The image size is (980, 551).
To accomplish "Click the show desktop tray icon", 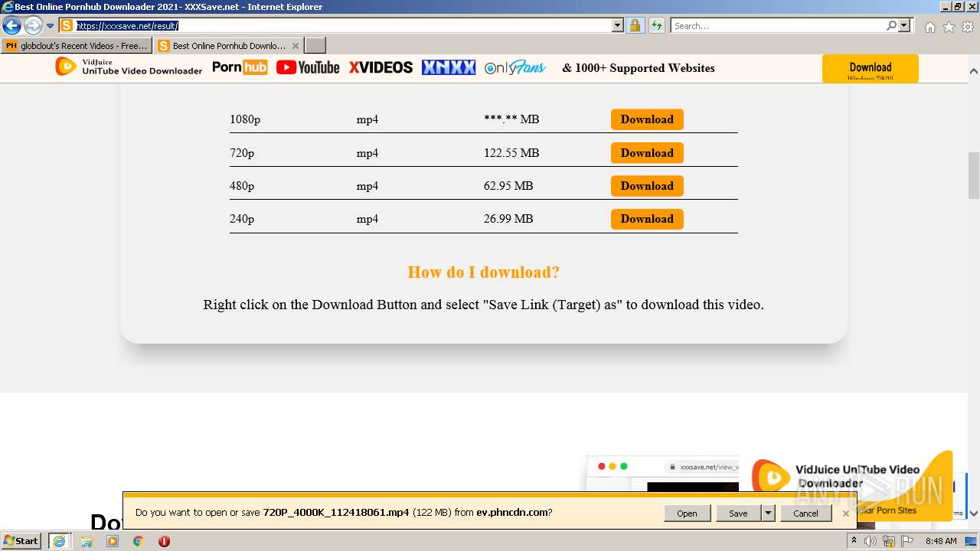I will point(972,541).
